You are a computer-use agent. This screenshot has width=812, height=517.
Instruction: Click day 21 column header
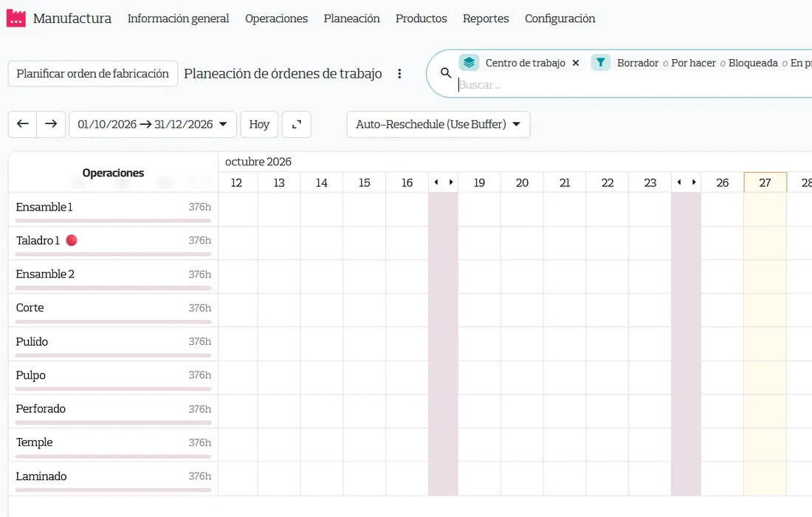[x=565, y=182]
